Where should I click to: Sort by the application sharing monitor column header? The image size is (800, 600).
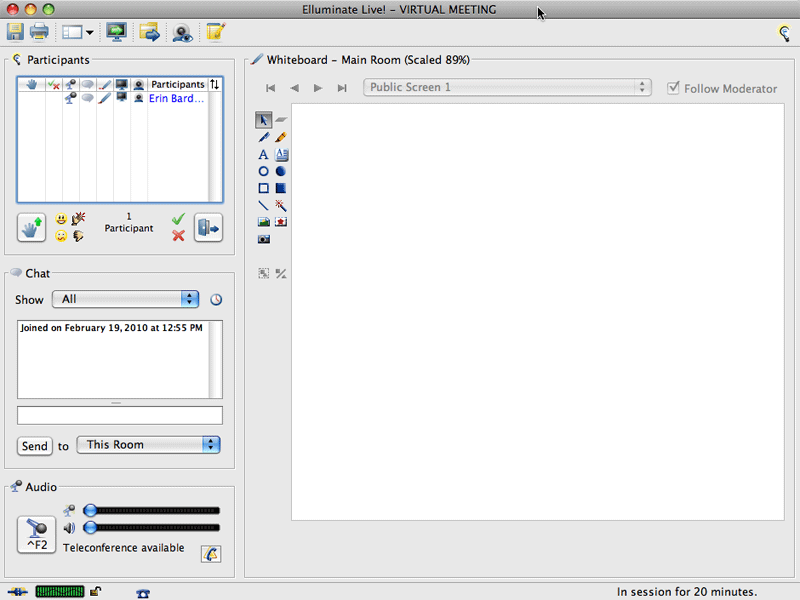(x=121, y=84)
